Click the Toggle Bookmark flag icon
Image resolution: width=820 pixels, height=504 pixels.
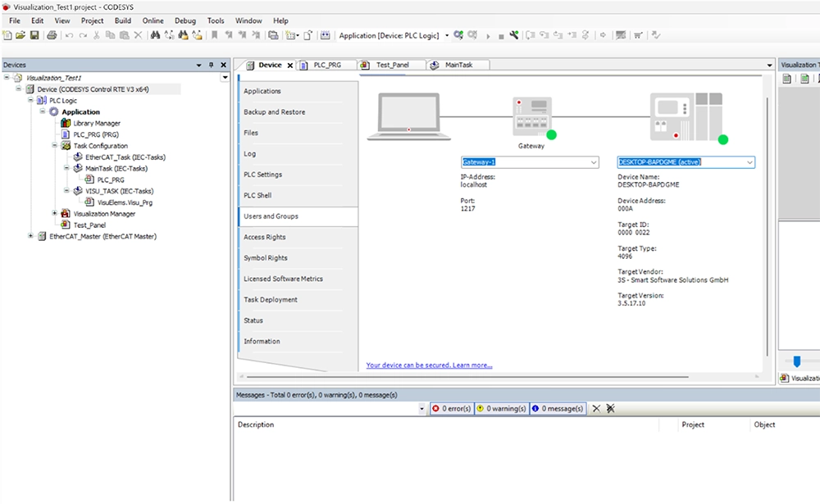pyautogui.click(x=214, y=35)
